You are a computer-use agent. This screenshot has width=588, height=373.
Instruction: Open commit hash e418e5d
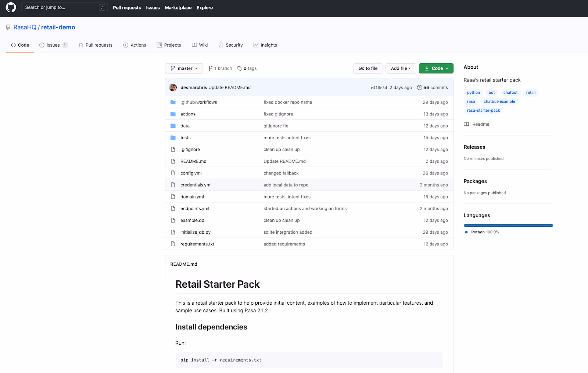[x=379, y=88]
